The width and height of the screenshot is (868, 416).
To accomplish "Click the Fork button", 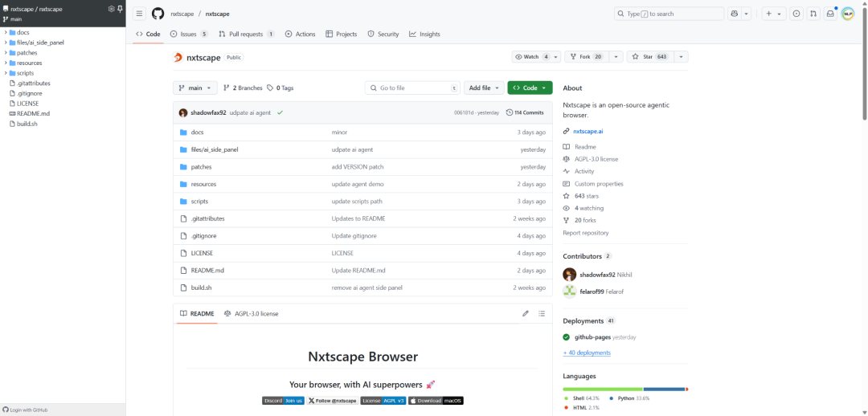I will (587, 56).
